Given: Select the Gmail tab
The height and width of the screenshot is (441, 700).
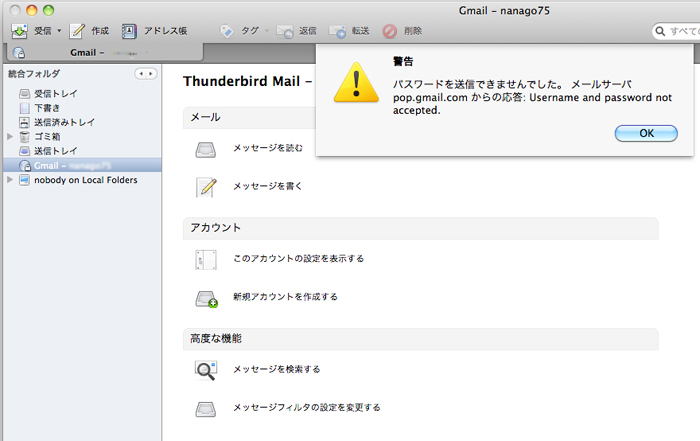Looking at the screenshot, I should tap(105, 53).
